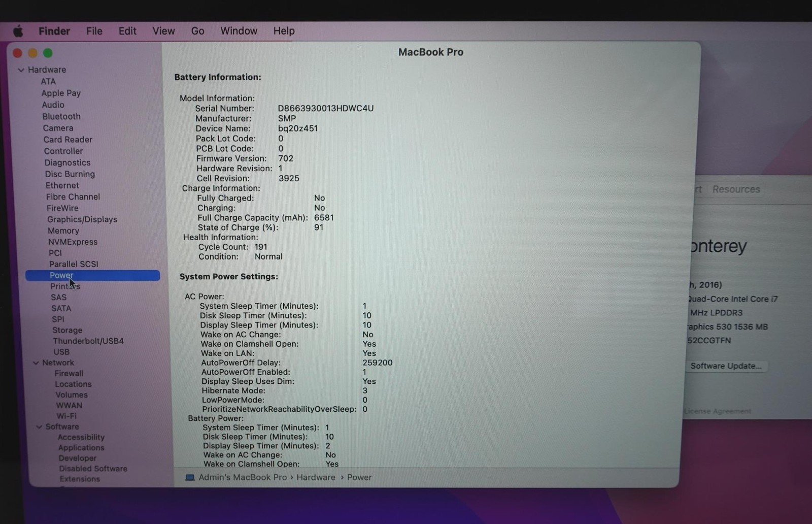Select USB in the sidebar
Screen dimensions: 812x524
pos(61,352)
